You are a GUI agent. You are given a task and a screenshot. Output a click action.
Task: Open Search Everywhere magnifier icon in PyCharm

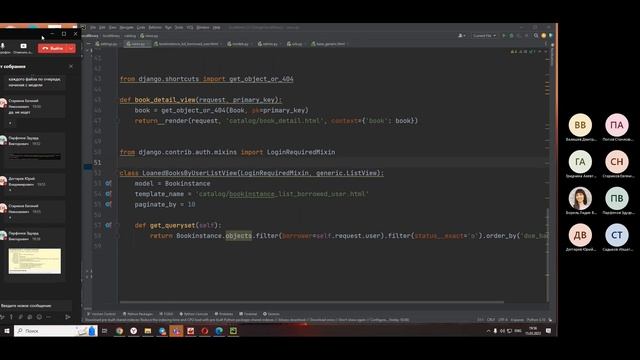pyautogui.click(x=536, y=36)
